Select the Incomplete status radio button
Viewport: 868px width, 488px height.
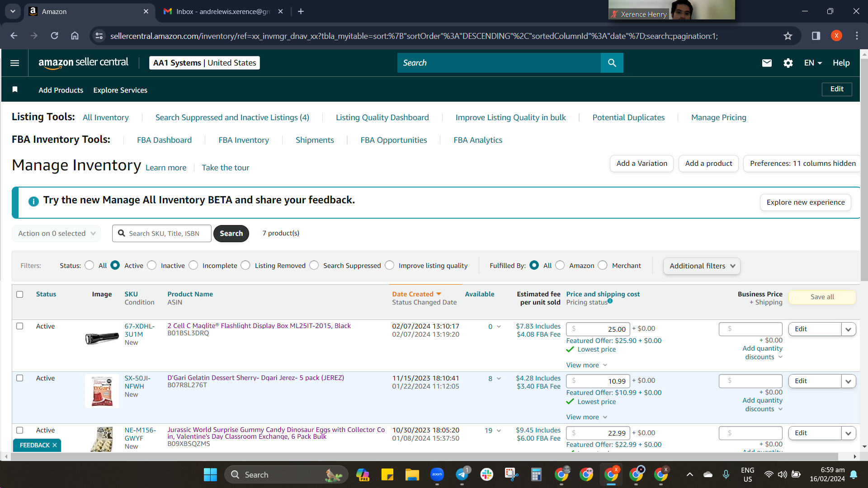point(193,265)
